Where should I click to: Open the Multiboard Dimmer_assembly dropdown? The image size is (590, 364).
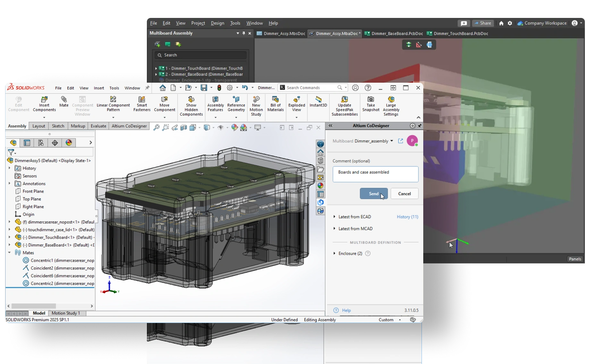[x=392, y=141]
